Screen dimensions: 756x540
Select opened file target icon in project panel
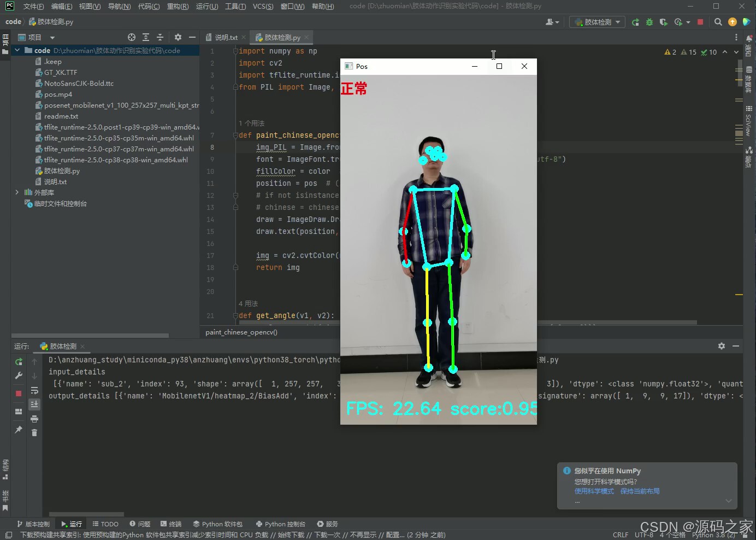132,37
